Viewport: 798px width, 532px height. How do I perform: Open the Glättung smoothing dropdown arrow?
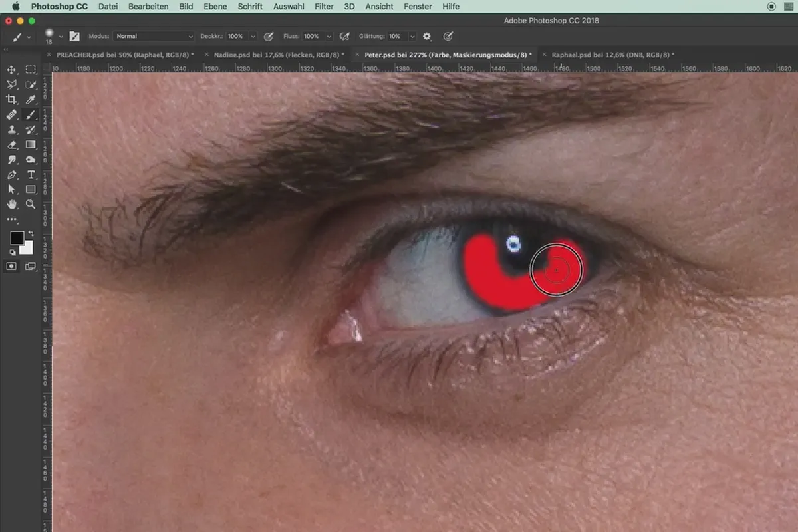tap(412, 37)
